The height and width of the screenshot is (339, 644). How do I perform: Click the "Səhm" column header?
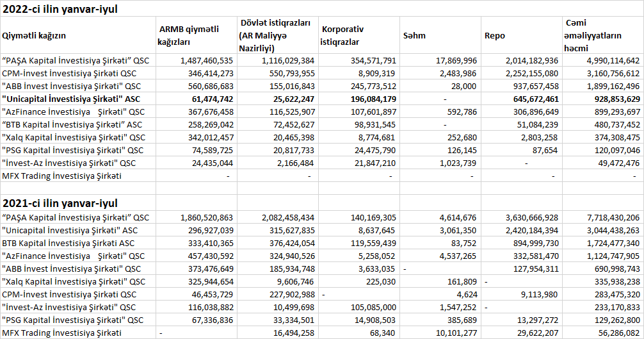(x=440, y=35)
